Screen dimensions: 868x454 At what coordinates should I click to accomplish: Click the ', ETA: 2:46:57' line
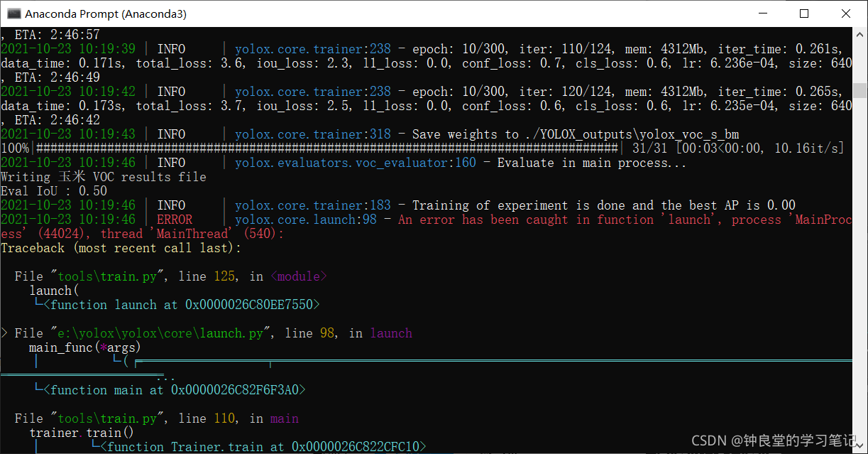pyautogui.click(x=50, y=35)
